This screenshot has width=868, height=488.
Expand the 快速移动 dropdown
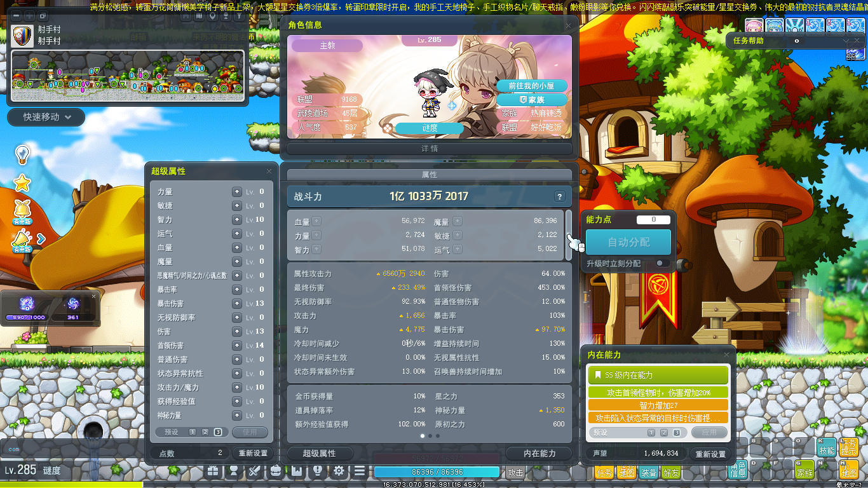point(46,117)
